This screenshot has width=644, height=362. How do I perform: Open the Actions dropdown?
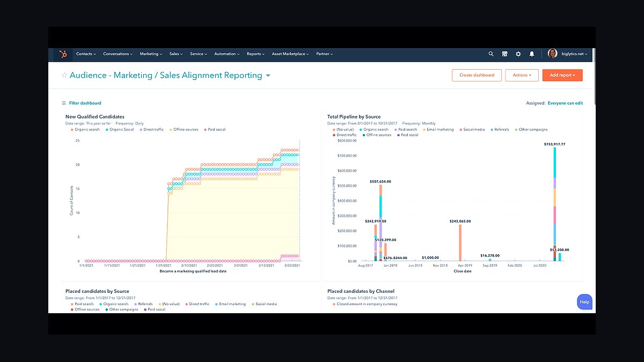point(522,75)
